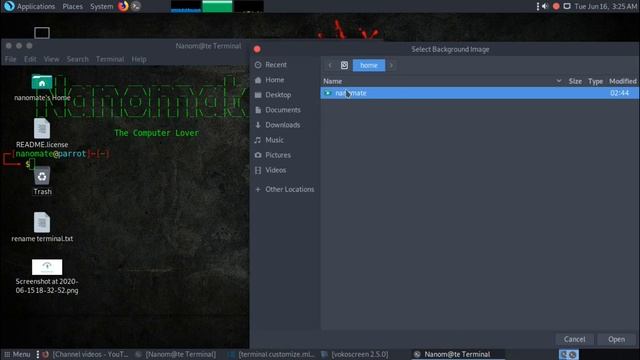Select the rename terminal.txt desktop file
The image size is (640, 360).
42,227
